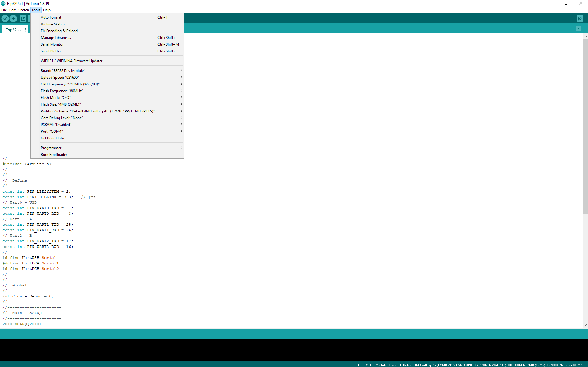Image resolution: width=588 pixels, height=367 pixels.
Task: Click the PIN_UART2_RXD = 16 line
Action: pyautogui.click(x=38, y=247)
